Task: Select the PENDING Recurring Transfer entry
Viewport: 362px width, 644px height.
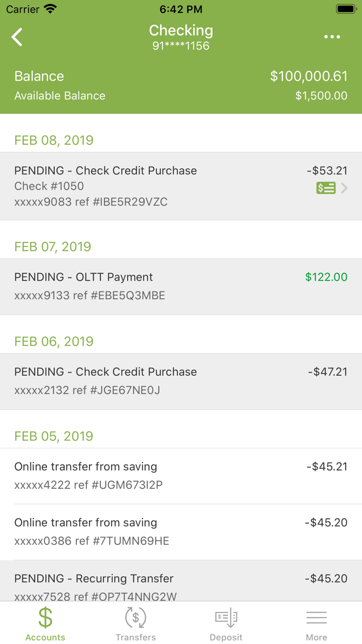Action: tap(181, 586)
